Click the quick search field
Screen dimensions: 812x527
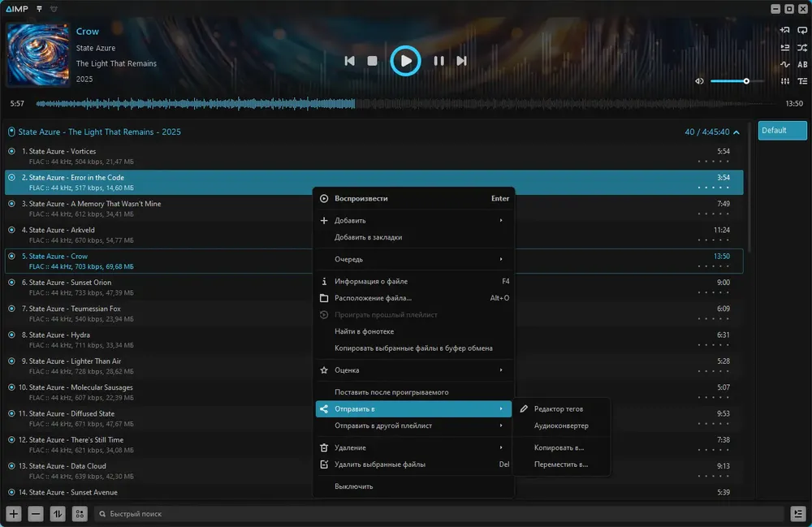tap(439, 513)
